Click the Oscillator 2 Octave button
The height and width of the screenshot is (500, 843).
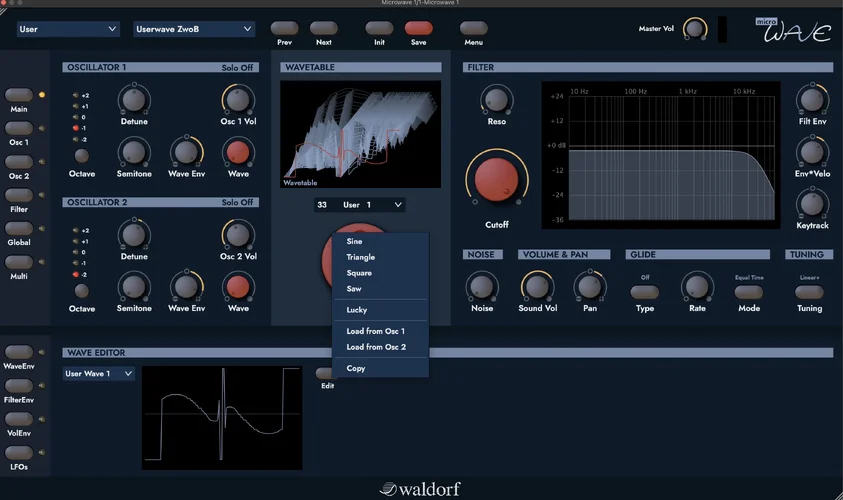pos(82,291)
